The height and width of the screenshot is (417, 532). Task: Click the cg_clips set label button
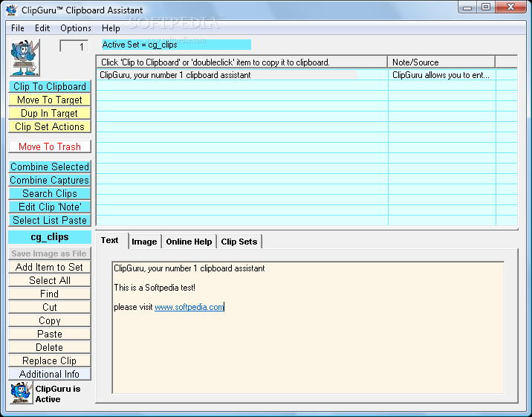[50, 237]
